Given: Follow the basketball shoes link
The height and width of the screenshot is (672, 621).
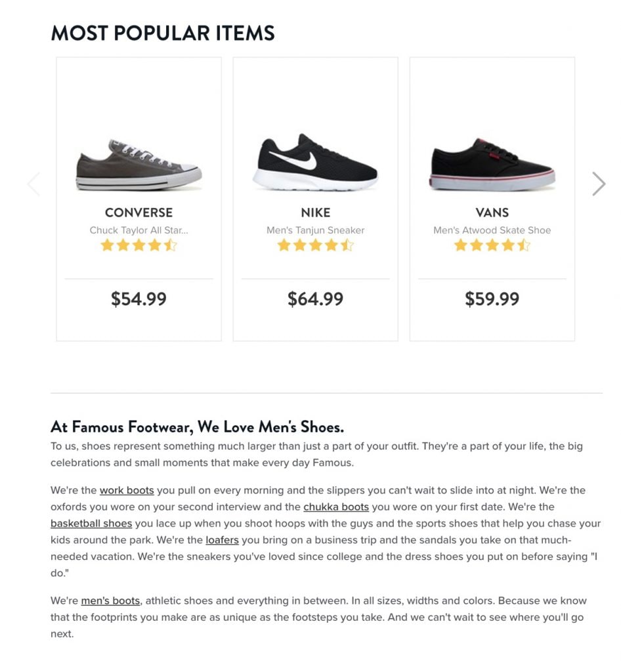Looking at the screenshot, I should tap(91, 524).
